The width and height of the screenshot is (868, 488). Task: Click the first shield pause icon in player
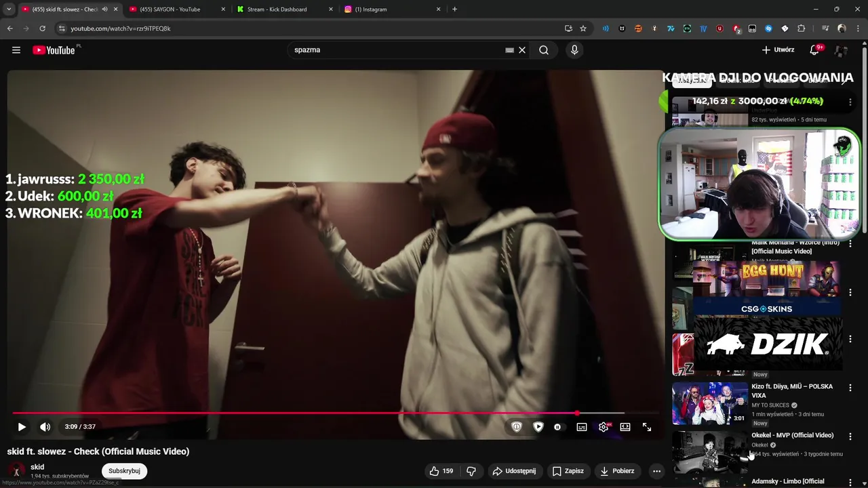coord(517,427)
